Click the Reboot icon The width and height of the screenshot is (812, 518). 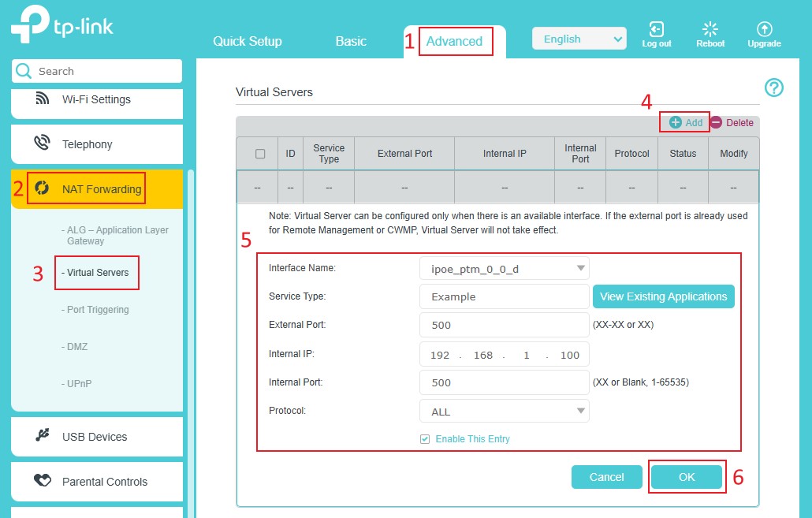coord(710,29)
